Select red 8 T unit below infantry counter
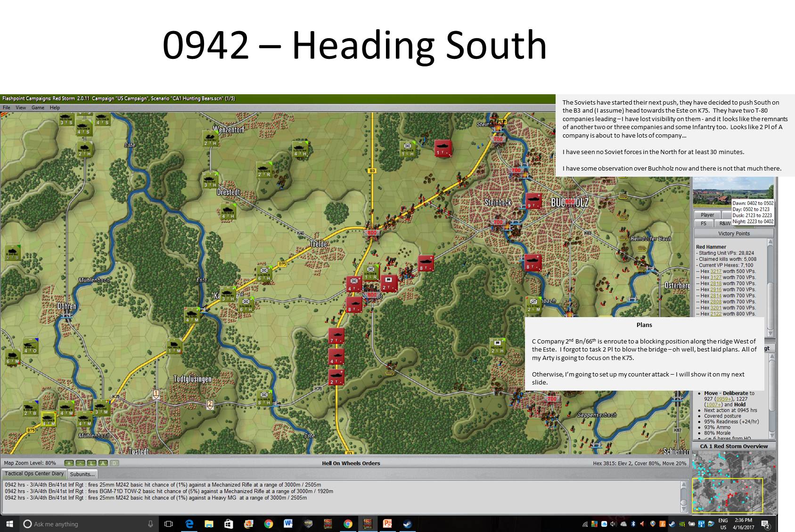Image resolution: width=795 pixels, height=532 pixels. pos(353,305)
